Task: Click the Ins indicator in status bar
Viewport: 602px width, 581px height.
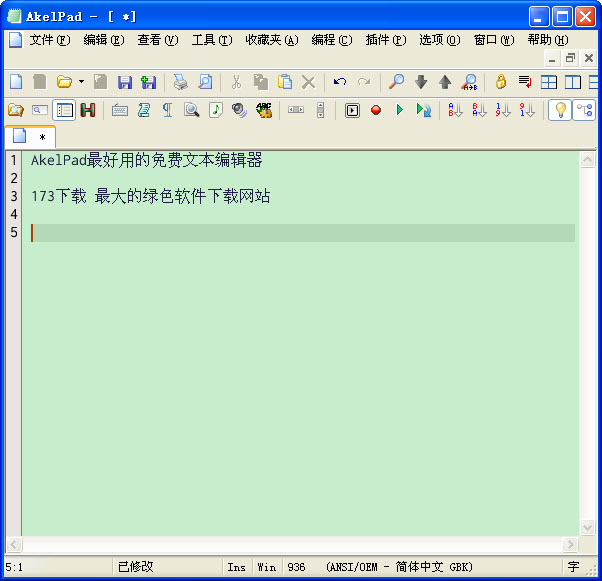Action: click(x=236, y=567)
